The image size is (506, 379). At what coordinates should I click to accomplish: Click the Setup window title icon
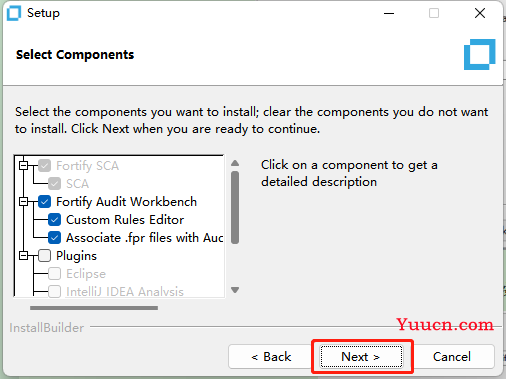(x=14, y=13)
